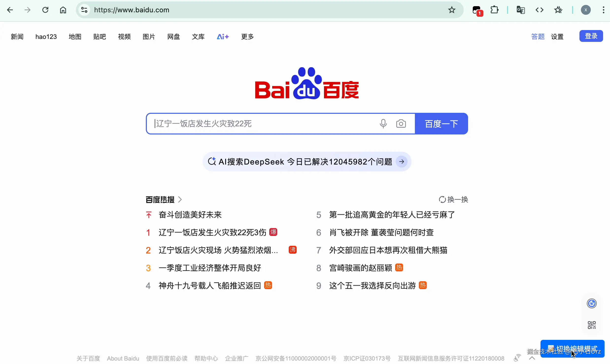This screenshot has width=610, height=364.
Task: Expand the 更多 navigation menu
Action: [x=248, y=37]
